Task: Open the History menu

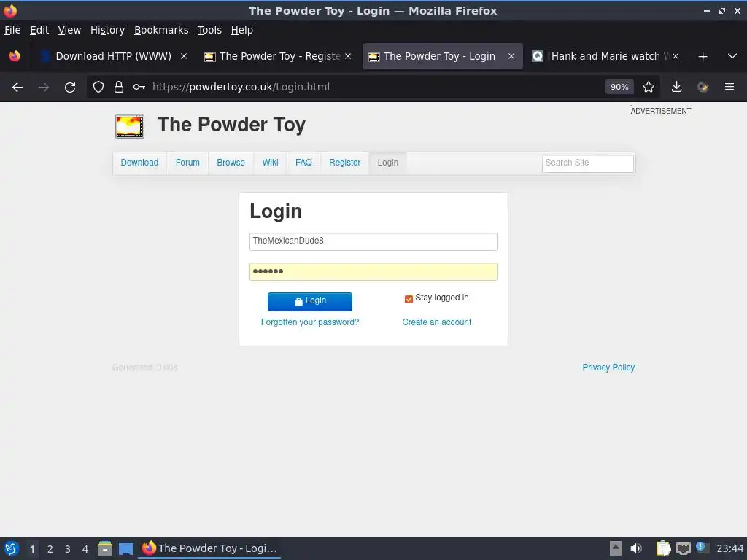Action: 107,30
